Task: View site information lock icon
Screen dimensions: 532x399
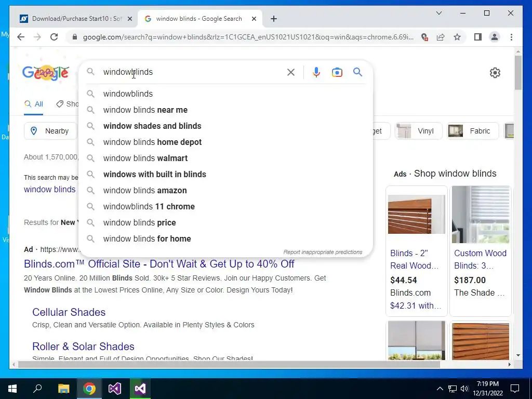Action: [x=75, y=37]
